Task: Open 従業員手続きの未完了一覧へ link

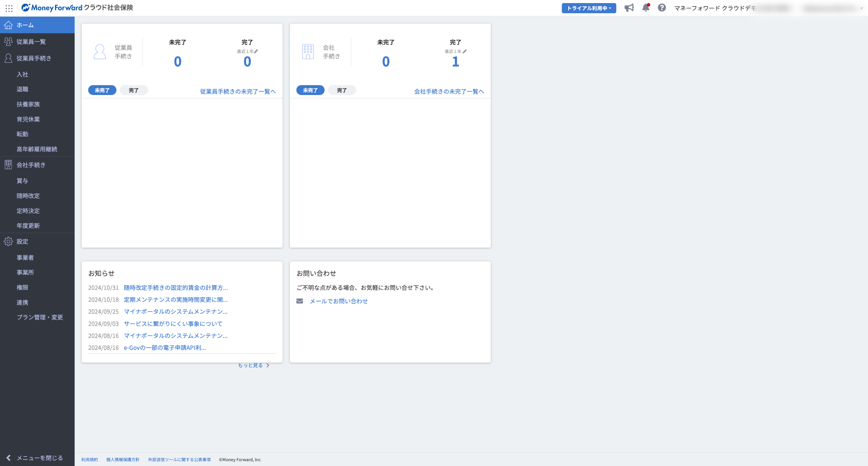Action: (238, 92)
